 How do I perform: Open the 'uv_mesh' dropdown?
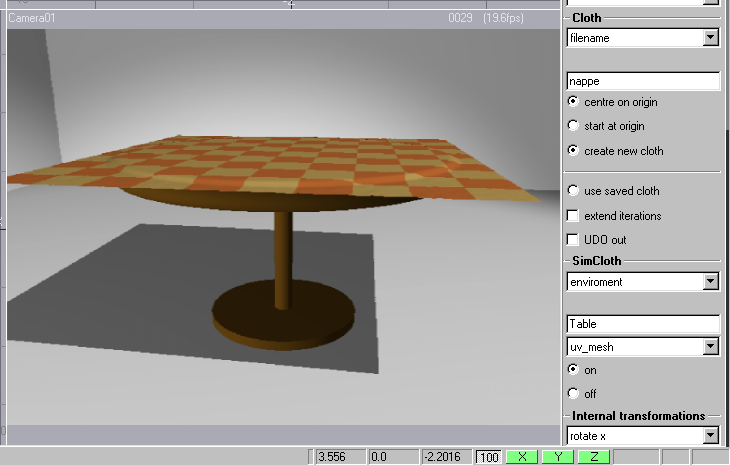click(x=710, y=347)
